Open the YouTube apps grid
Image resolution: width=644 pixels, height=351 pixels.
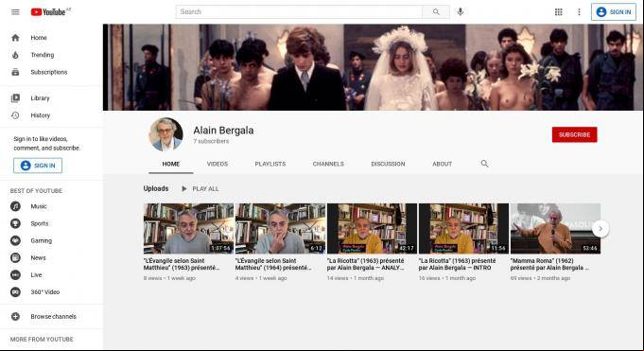[x=558, y=12]
